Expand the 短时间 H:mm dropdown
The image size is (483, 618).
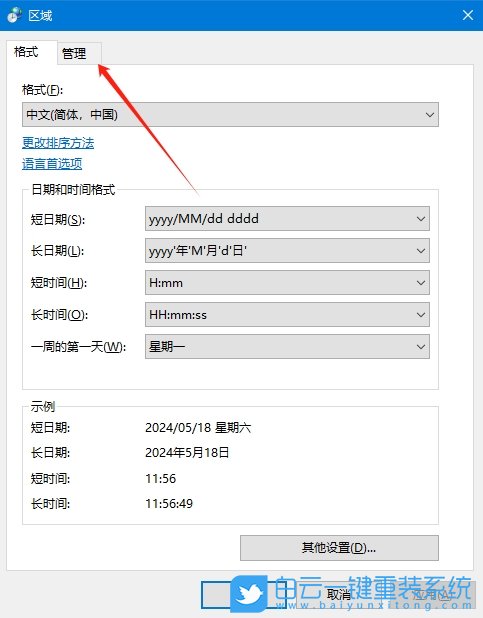(287, 283)
